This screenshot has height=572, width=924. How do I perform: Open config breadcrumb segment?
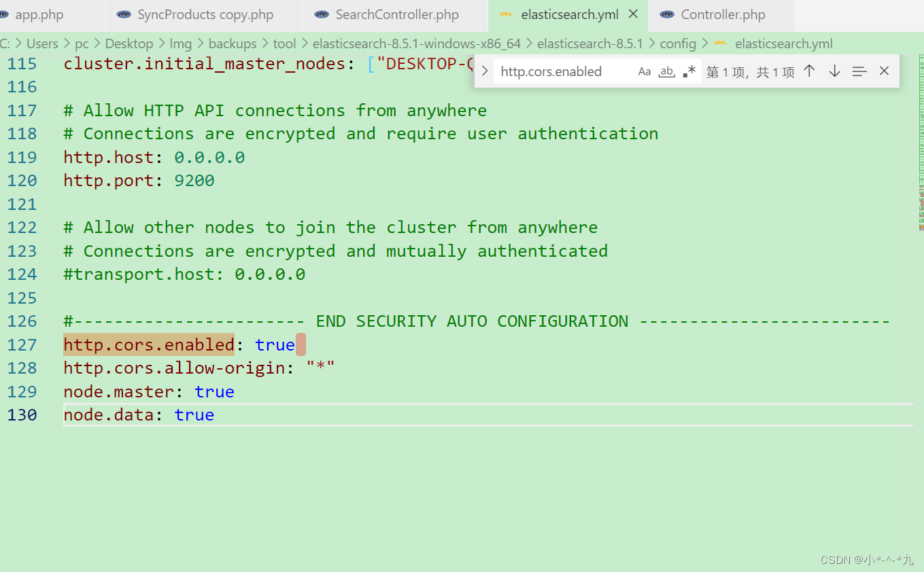[x=678, y=43]
